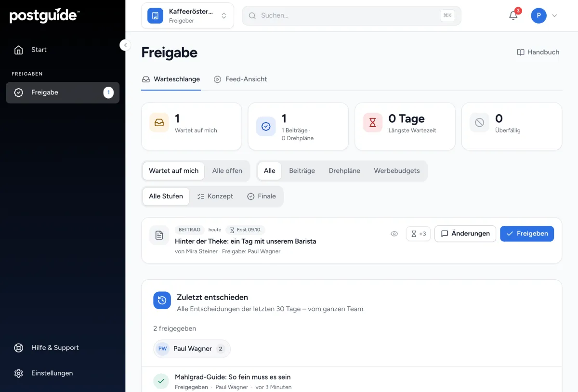This screenshot has height=392, width=578.
Task: Select the Alle Stufen stage filter
Action: [166, 196]
